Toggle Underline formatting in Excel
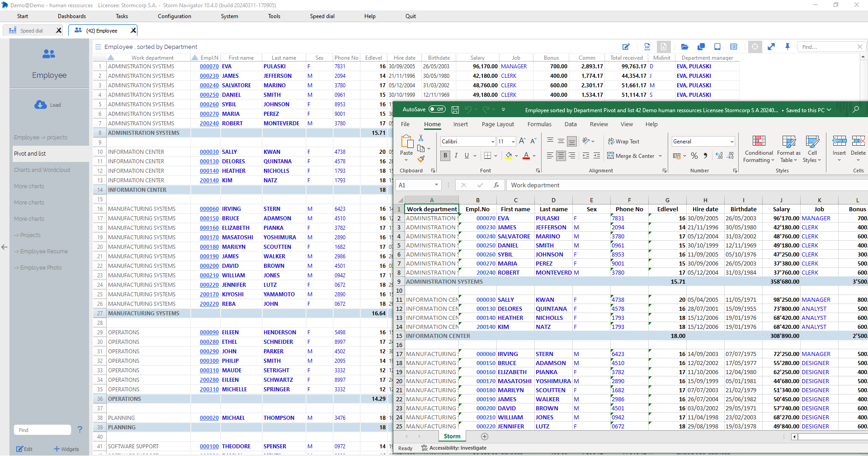Image resolution: width=868 pixels, height=456 pixels. tap(467, 156)
